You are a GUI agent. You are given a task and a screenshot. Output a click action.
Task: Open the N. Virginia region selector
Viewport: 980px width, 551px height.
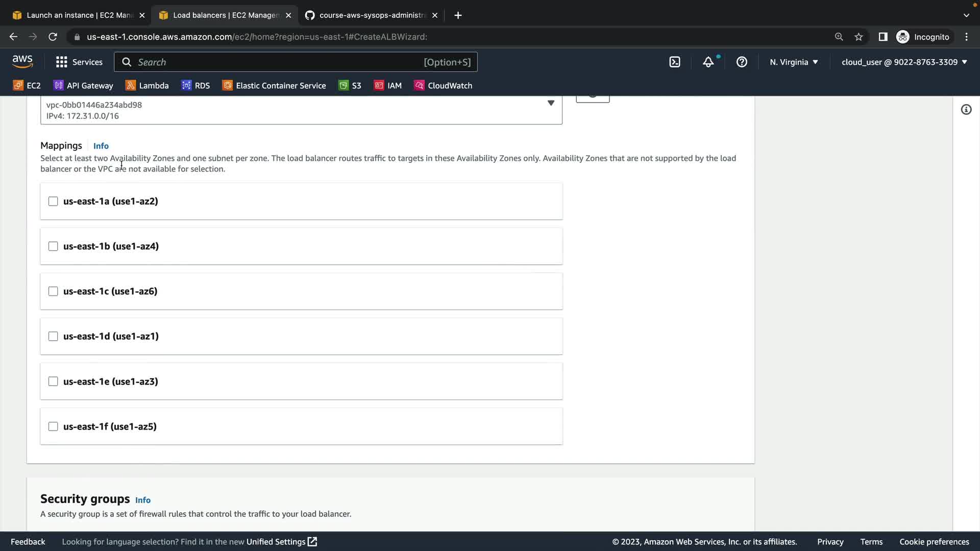pyautogui.click(x=794, y=62)
